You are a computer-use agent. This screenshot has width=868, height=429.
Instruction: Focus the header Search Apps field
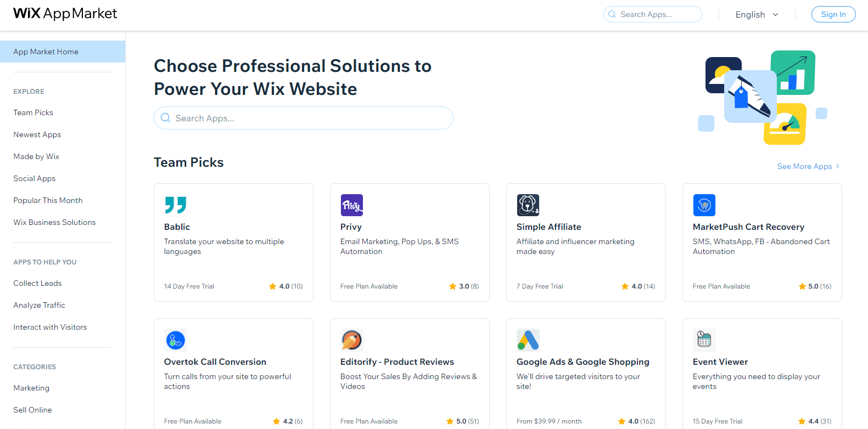pyautogui.click(x=653, y=14)
